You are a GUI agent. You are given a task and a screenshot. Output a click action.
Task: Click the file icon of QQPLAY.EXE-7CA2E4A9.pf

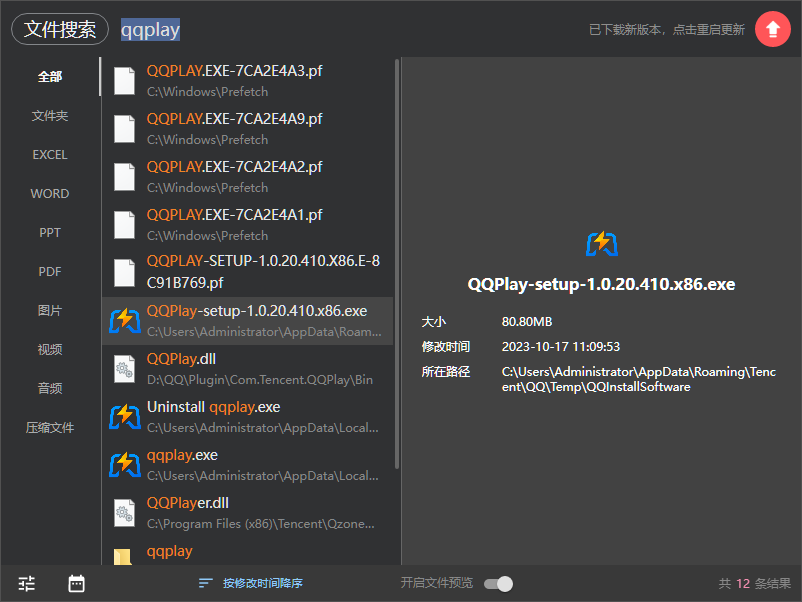tap(124, 128)
